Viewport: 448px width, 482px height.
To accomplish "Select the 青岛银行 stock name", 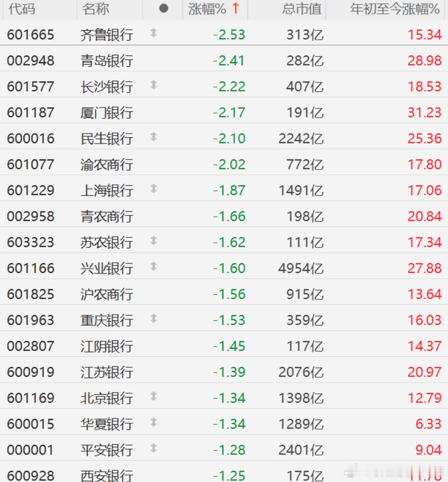I will 107,61.
